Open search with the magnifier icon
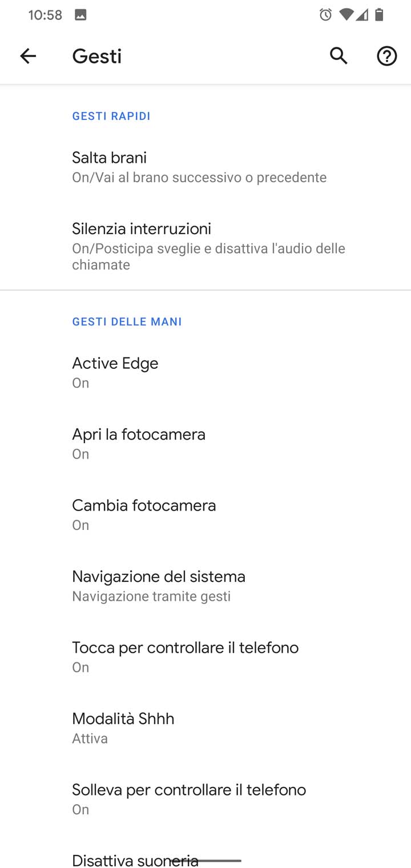This screenshot has width=411, height=868. coord(339,56)
